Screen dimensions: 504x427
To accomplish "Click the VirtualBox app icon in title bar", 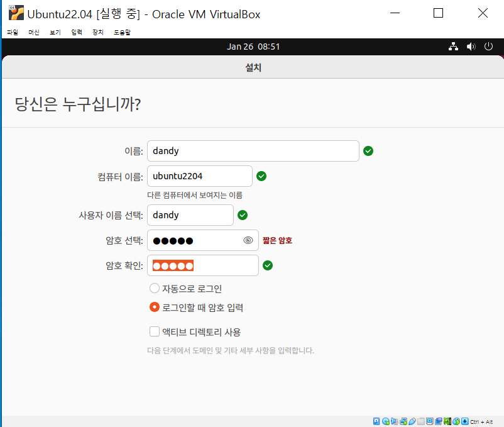I will (x=16, y=13).
